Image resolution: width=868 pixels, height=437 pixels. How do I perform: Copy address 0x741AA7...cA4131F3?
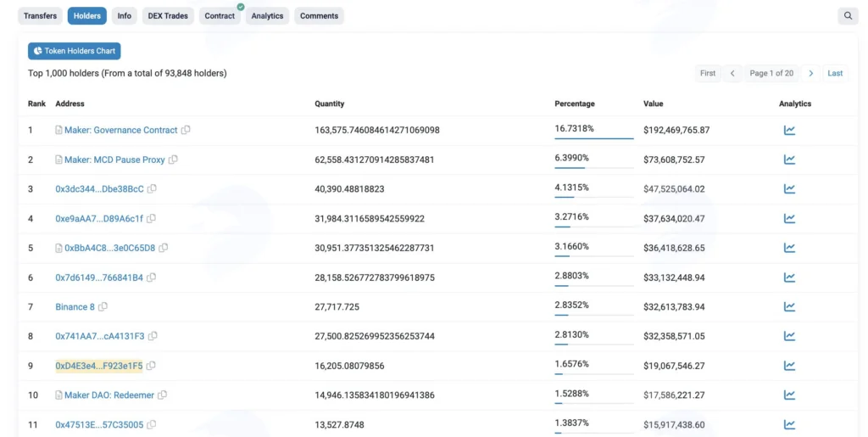tap(153, 336)
